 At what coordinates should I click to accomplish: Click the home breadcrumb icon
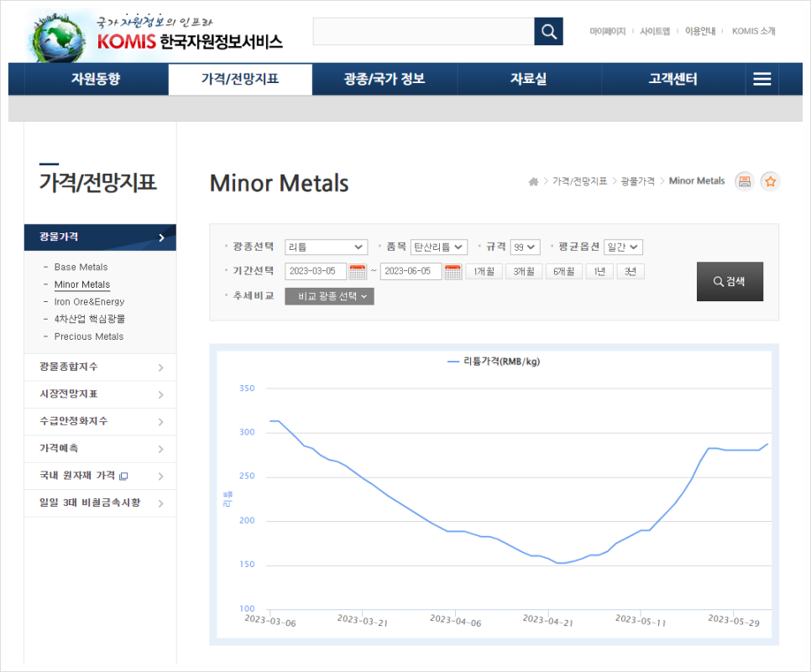tap(533, 181)
